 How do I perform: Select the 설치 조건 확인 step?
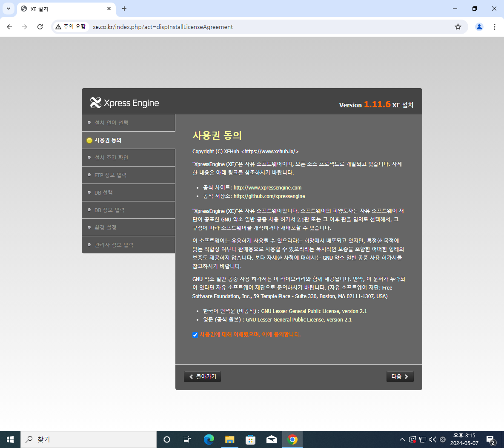(128, 158)
